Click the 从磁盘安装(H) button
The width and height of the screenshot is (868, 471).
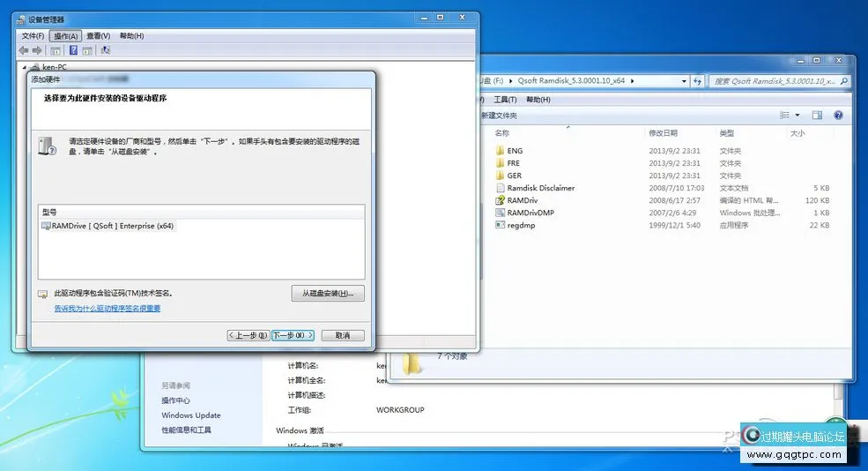pos(327,294)
